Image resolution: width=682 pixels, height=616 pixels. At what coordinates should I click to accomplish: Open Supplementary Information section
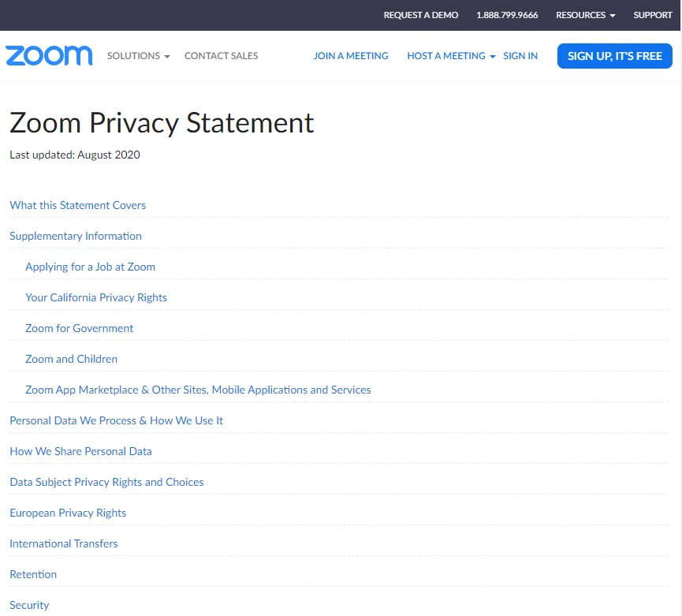(x=76, y=236)
